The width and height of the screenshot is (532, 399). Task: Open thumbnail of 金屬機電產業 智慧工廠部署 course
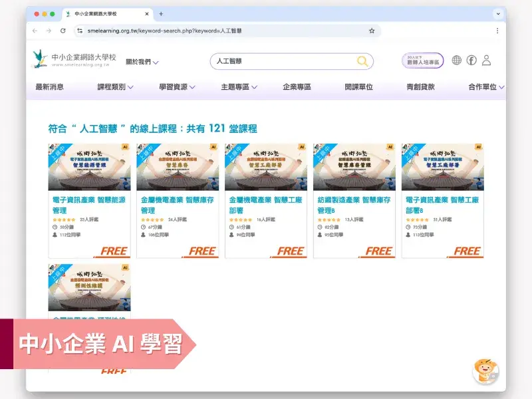tap(266, 167)
